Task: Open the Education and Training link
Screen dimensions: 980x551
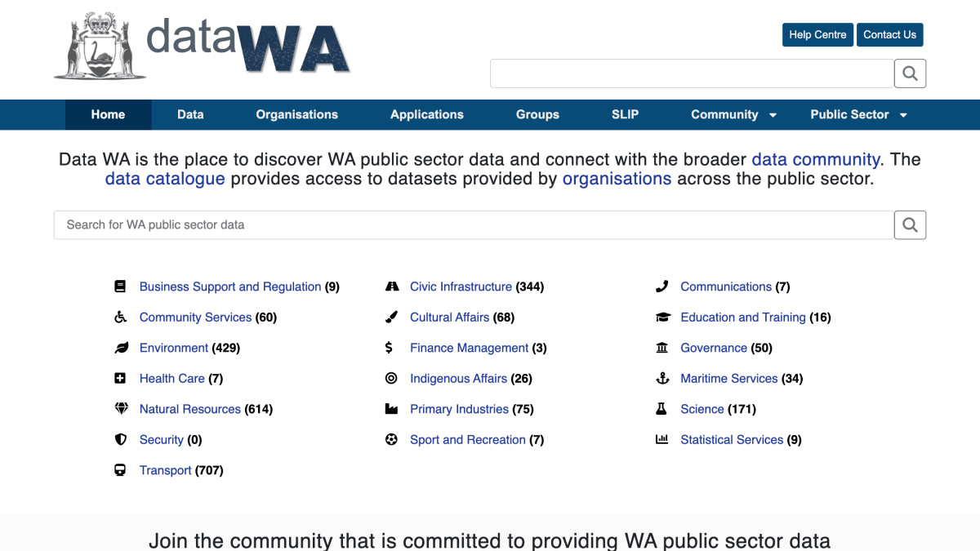Action: pyautogui.click(x=743, y=317)
